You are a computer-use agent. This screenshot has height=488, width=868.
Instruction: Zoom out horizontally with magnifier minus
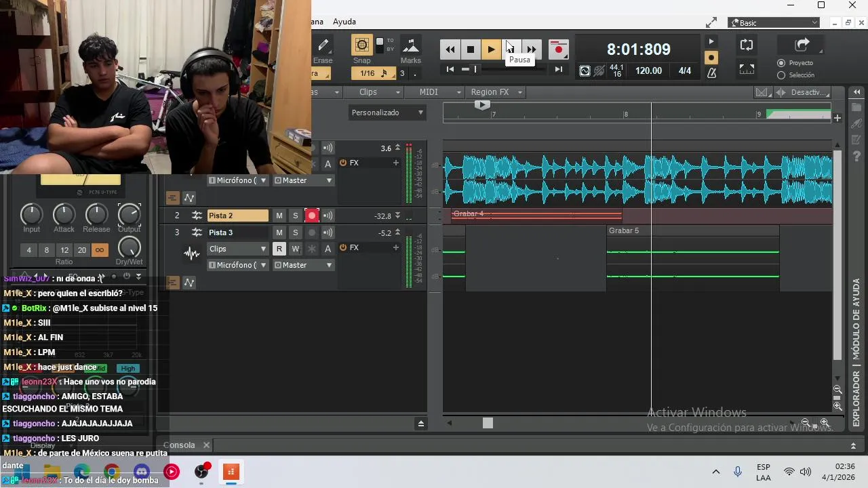point(806,423)
